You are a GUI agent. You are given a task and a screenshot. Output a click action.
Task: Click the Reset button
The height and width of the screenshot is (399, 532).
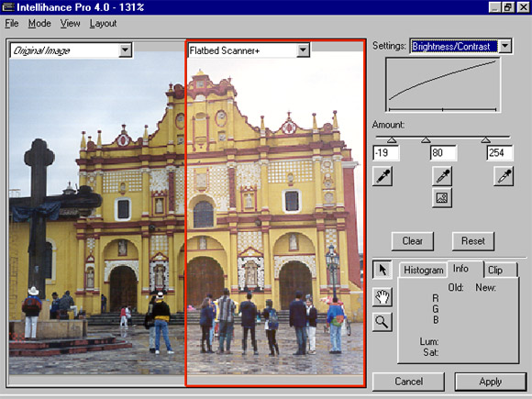(x=473, y=241)
